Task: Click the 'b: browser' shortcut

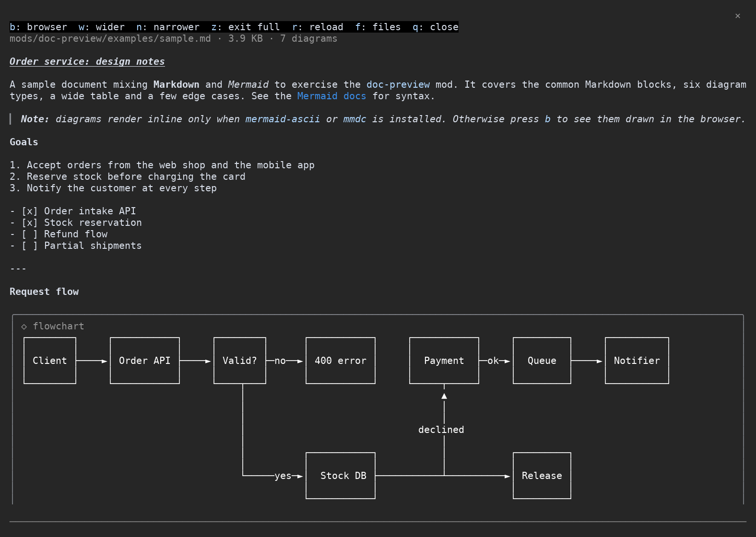Action: click(38, 27)
